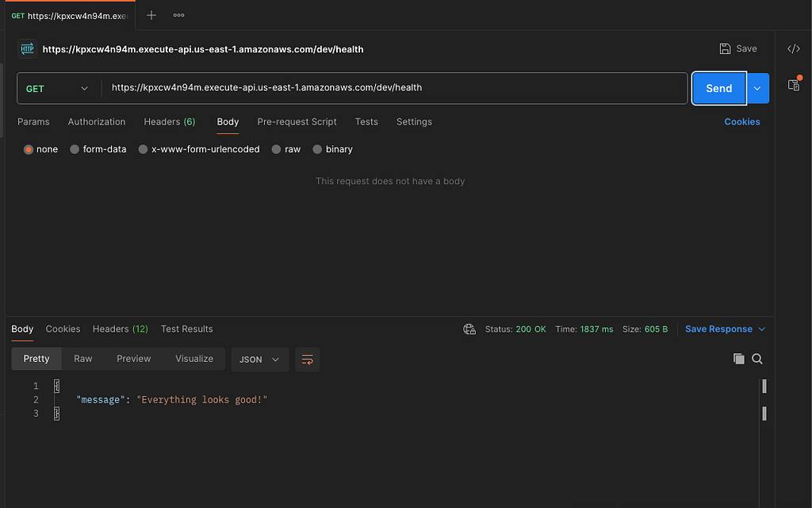The image size is (812, 508).
Task: Select the raw body option
Action: tap(276, 149)
